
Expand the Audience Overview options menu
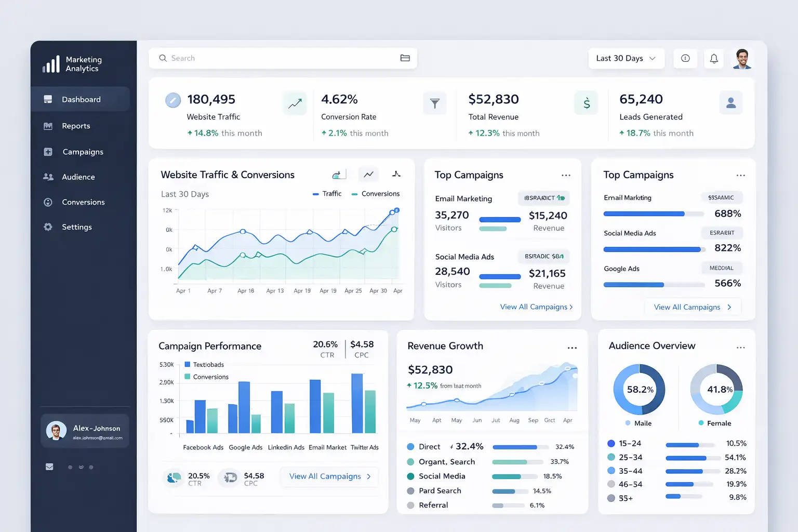click(x=740, y=348)
